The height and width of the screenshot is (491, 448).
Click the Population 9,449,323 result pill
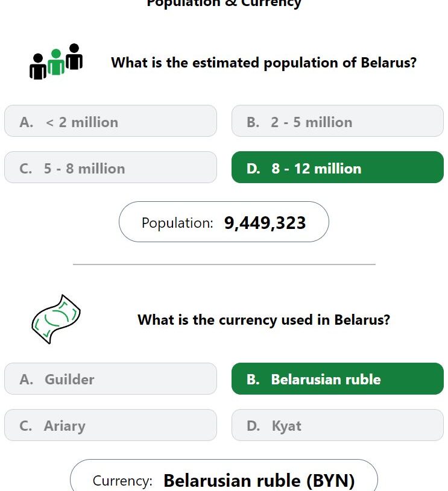point(224,222)
